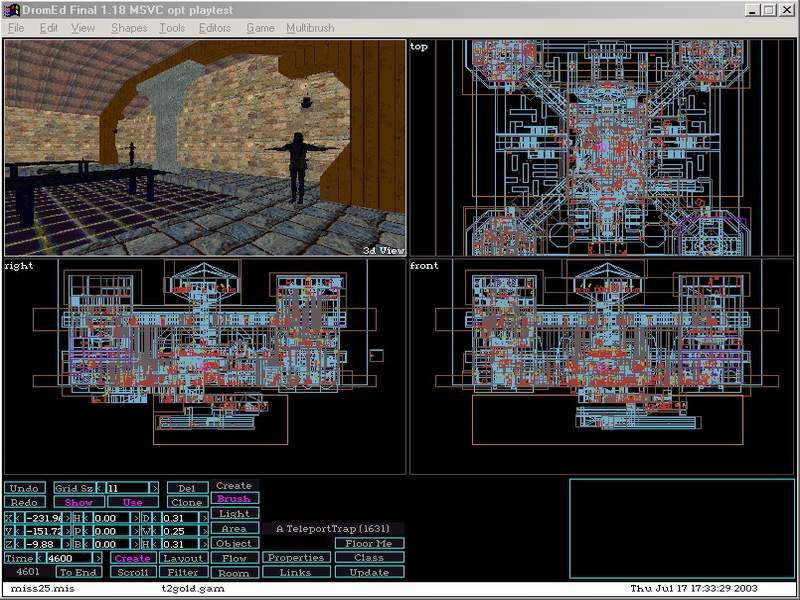This screenshot has width=800, height=600.
Task: Click the Z field showing -9.88
Action: pyautogui.click(x=43, y=544)
